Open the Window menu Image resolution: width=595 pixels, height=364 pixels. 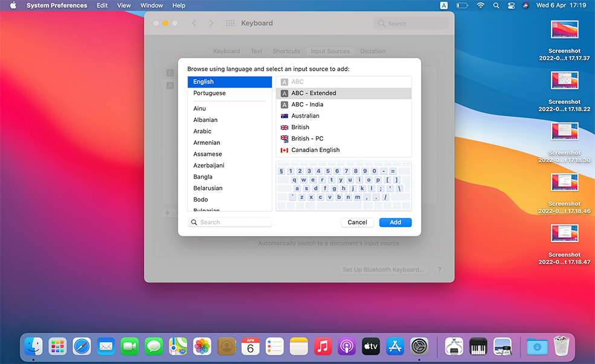tap(152, 5)
